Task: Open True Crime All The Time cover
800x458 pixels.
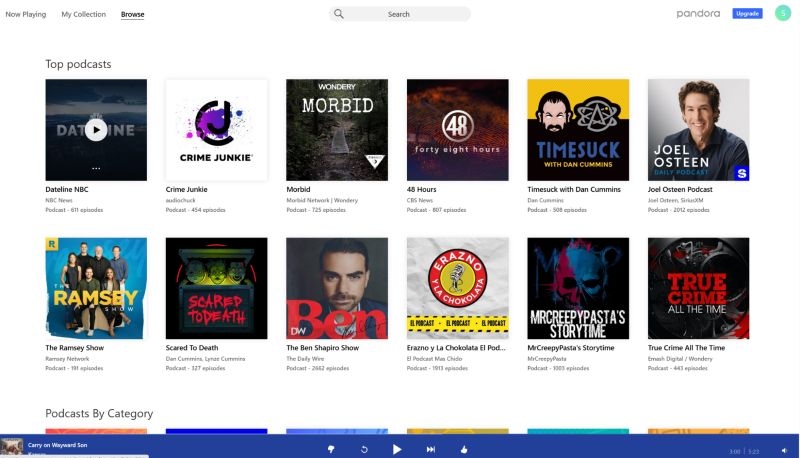Action: (698, 288)
